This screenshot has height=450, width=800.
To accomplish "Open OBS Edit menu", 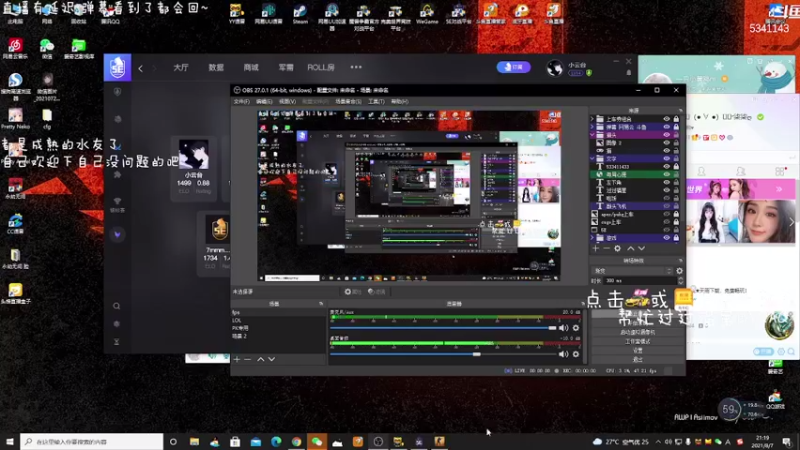I will pyautogui.click(x=264, y=102).
